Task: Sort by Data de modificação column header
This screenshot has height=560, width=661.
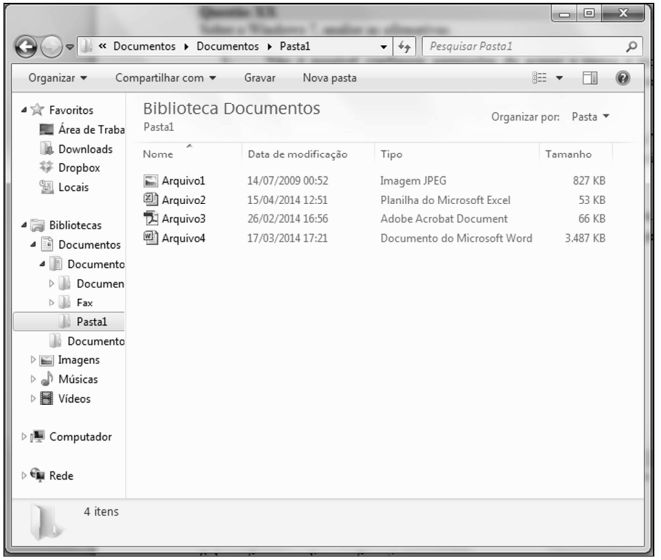Action: tap(297, 154)
